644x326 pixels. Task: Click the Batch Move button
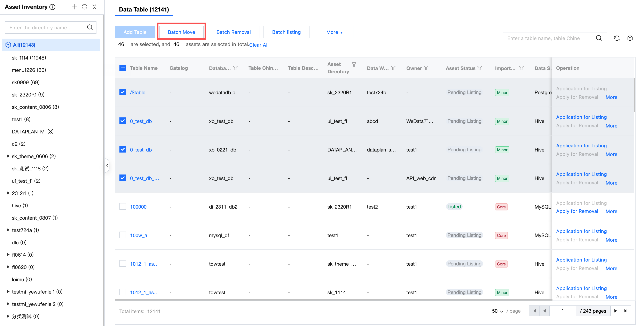point(181,32)
